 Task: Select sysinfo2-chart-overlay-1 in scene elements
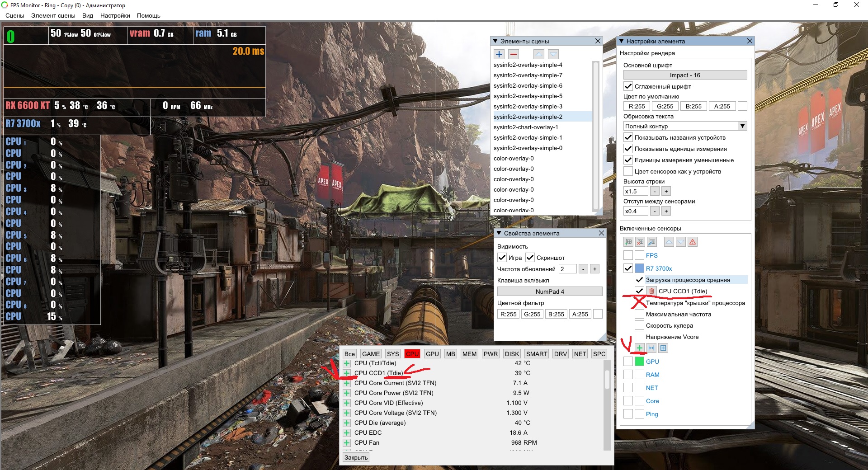[x=526, y=127]
